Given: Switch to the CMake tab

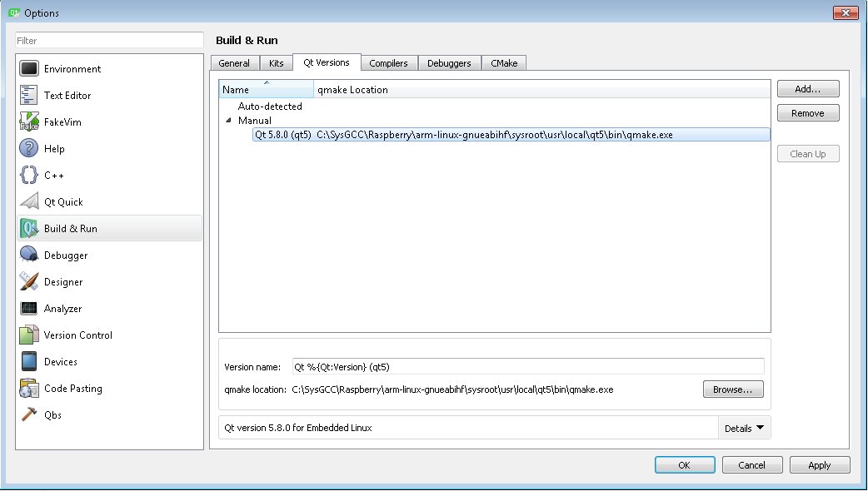Looking at the screenshot, I should tap(504, 63).
